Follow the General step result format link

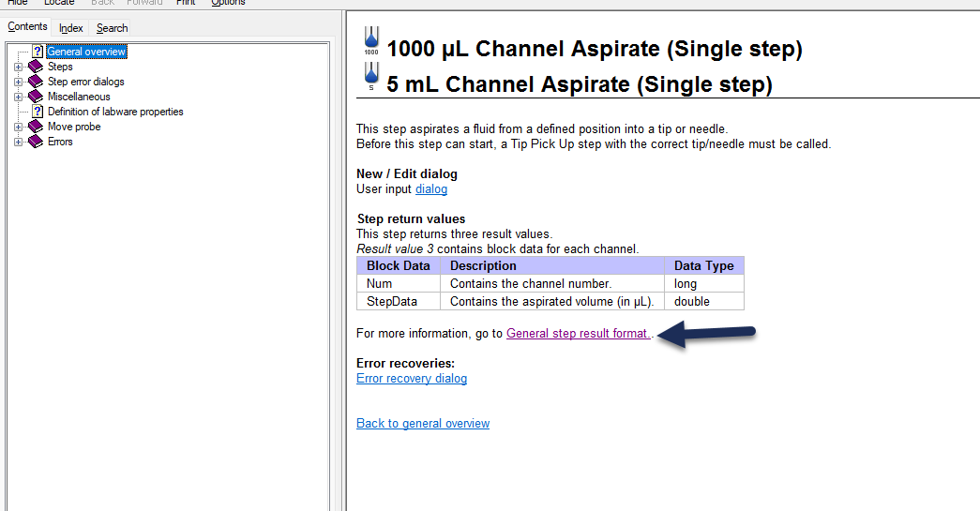coord(577,334)
